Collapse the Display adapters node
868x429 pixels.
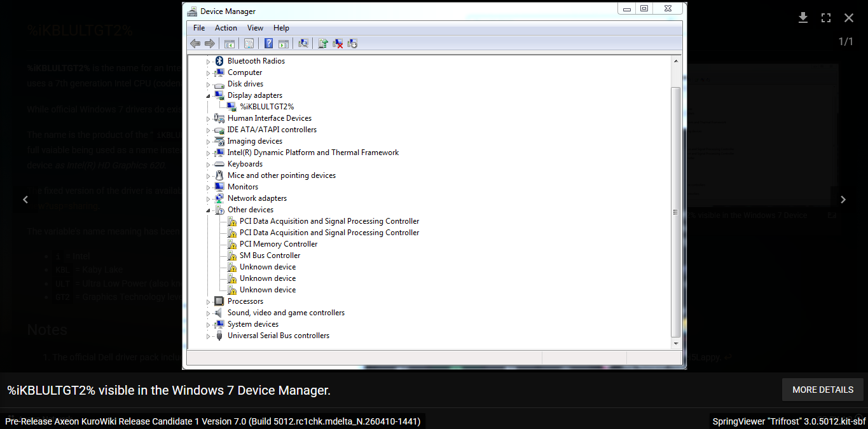(208, 95)
